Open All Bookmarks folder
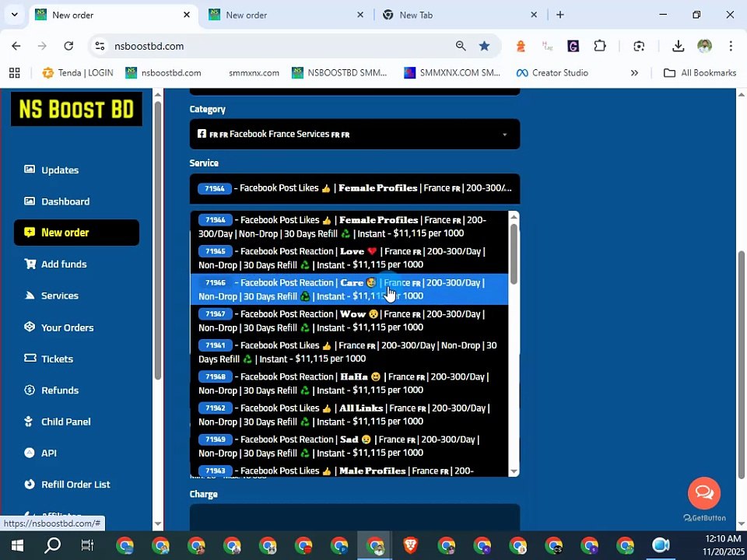The width and height of the screenshot is (747, 560). 700,73
